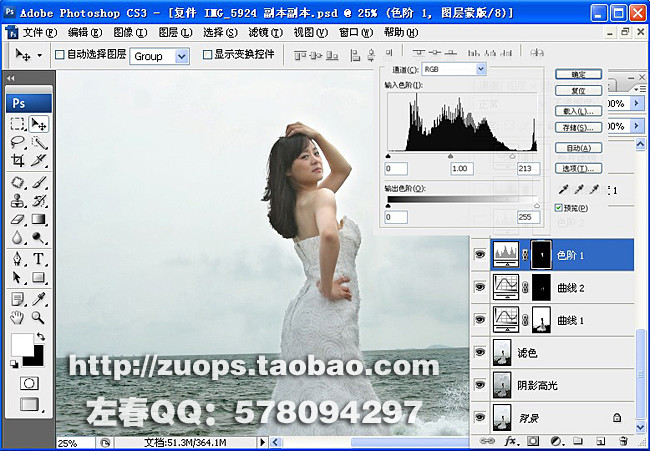Add a layer mask
This screenshot has width=650, height=451.
(534, 441)
